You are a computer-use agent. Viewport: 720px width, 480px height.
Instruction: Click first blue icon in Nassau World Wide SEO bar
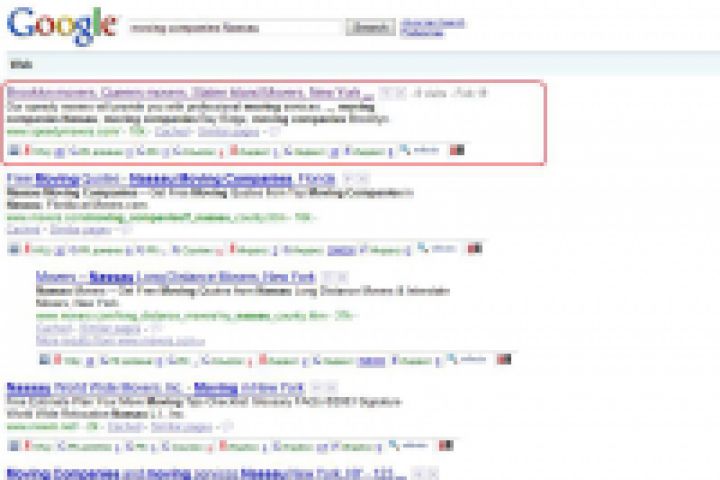(14, 445)
